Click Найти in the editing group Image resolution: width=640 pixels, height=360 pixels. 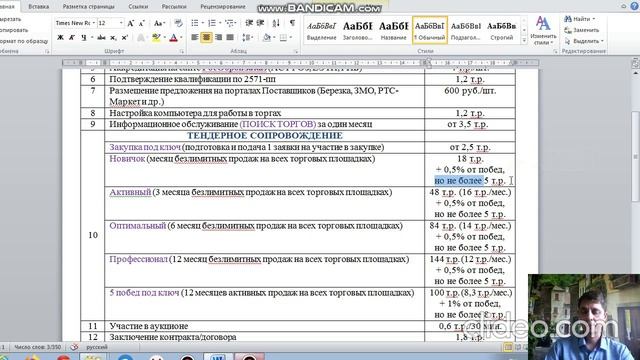[580, 19]
